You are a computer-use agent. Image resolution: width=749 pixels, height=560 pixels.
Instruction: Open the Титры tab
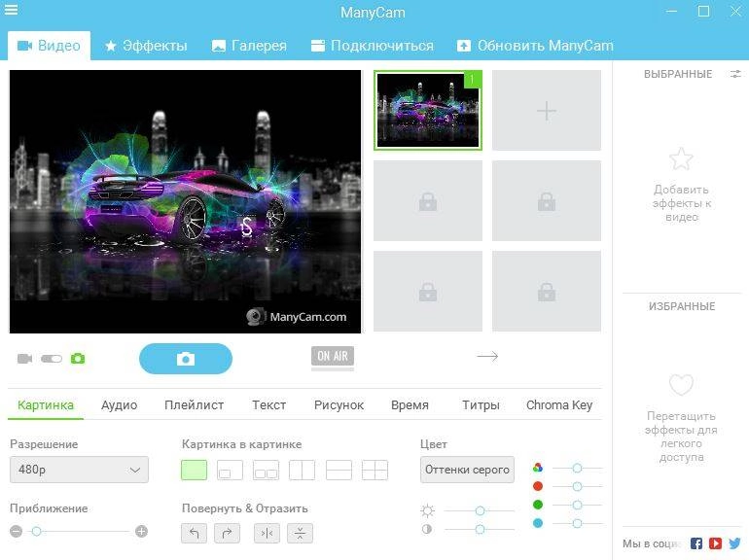[x=481, y=405]
